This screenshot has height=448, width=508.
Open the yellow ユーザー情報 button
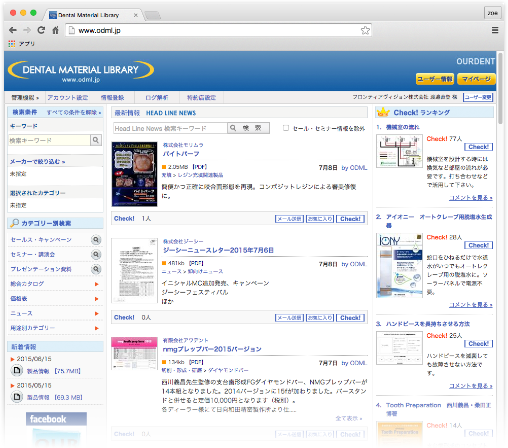[435, 79]
